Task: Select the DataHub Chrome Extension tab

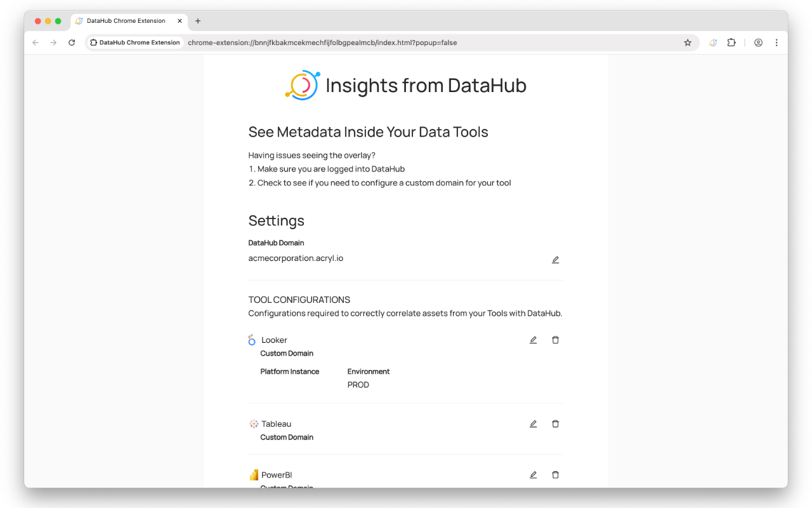Action: click(x=129, y=21)
